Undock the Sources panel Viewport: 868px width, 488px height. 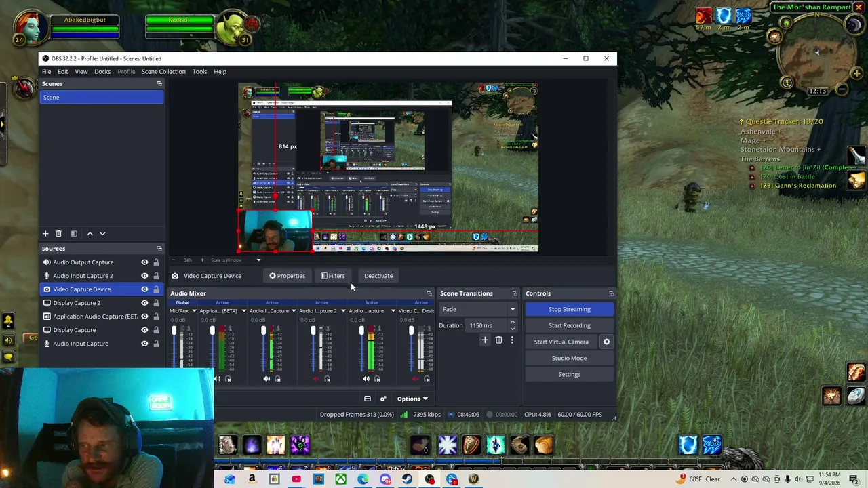pos(159,249)
